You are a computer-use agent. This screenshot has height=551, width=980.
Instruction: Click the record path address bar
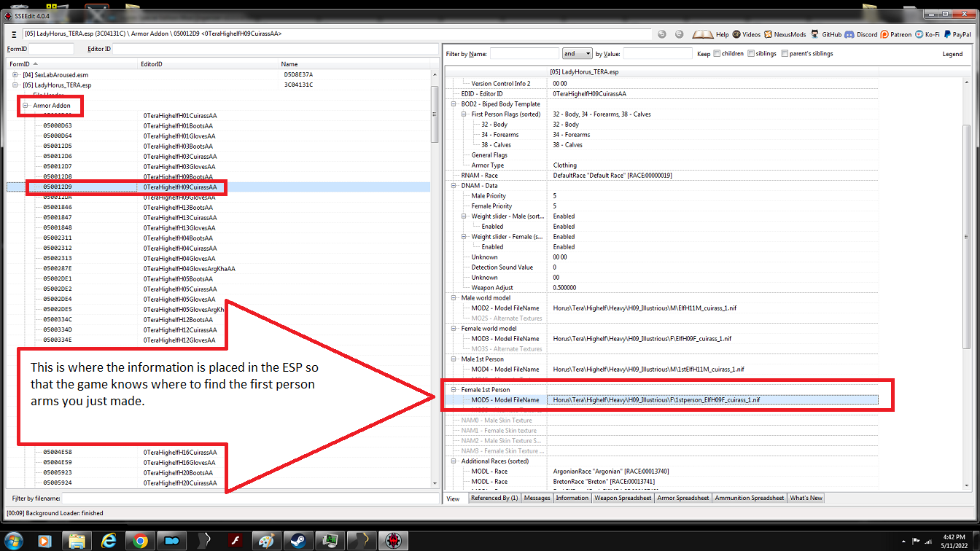pos(337,34)
